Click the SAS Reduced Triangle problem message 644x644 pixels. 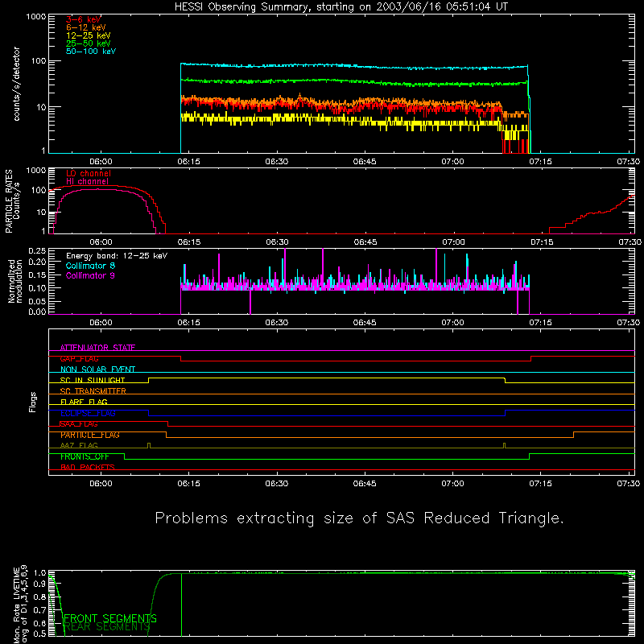(x=359, y=518)
